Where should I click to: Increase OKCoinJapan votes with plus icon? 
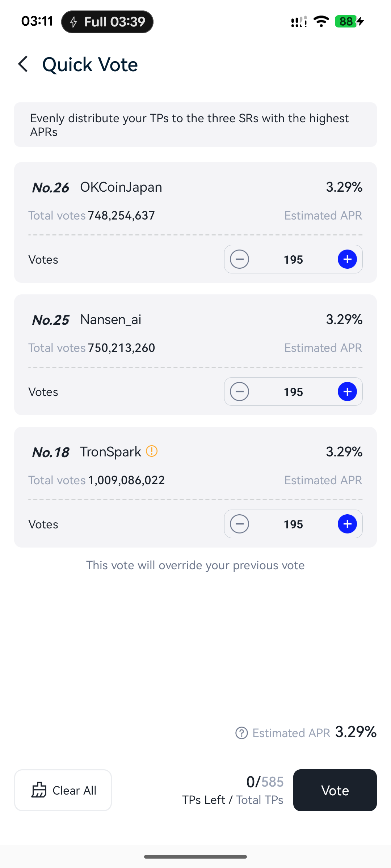click(x=347, y=259)
